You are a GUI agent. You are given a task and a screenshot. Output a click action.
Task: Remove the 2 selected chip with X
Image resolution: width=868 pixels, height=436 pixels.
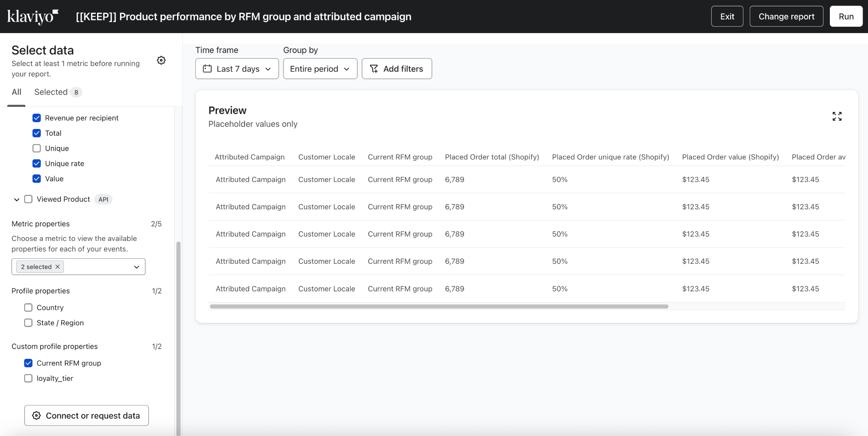(x=58, y=267)
